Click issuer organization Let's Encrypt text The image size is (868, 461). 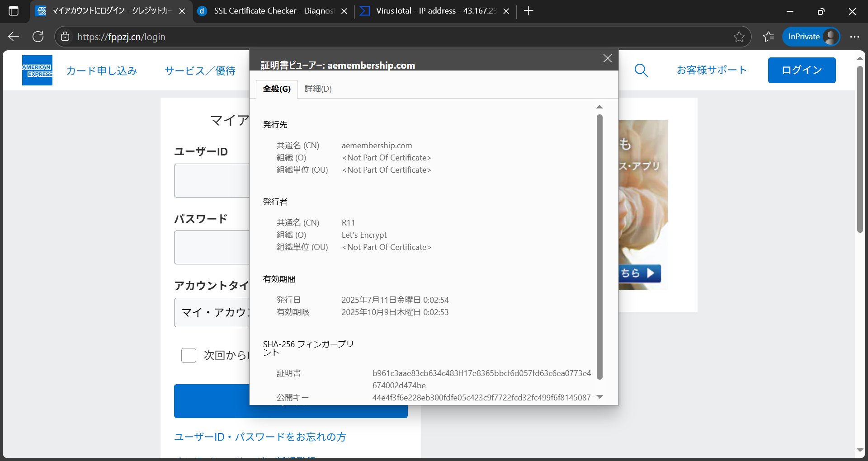364,235
